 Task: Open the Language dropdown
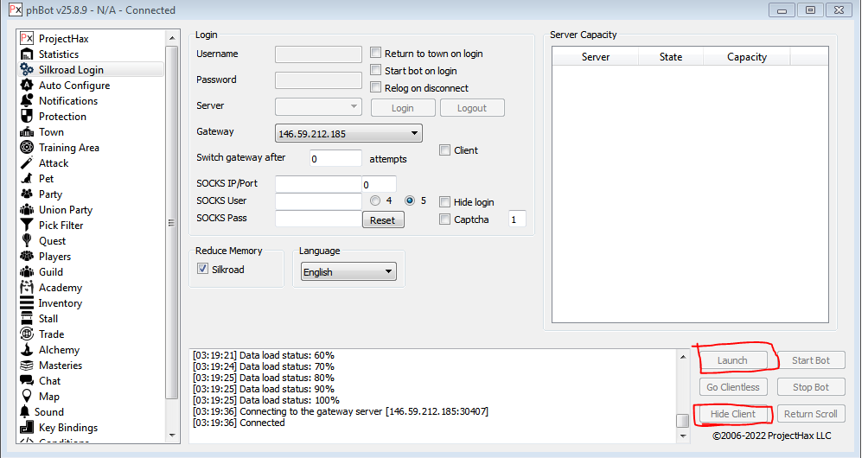(x=389, y=272)
